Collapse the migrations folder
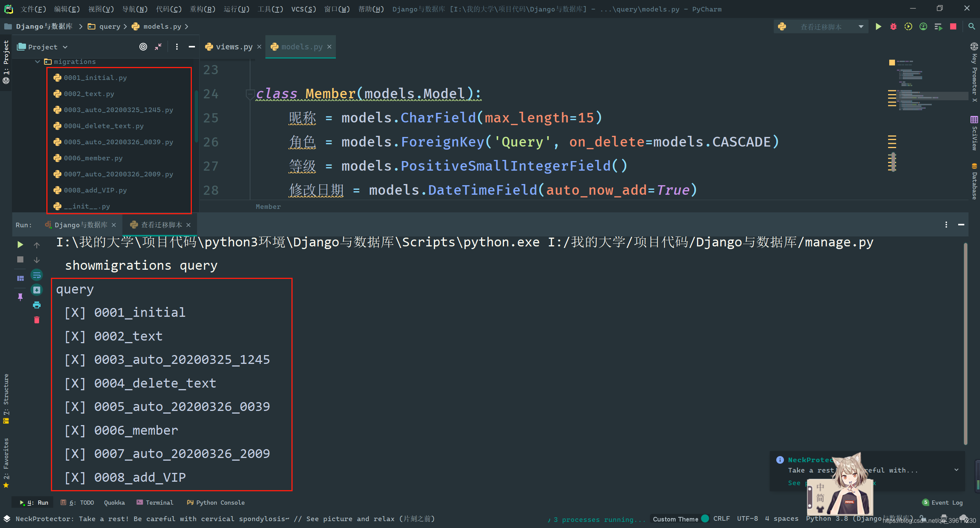The image size is (980, 528). pos(38,62)
